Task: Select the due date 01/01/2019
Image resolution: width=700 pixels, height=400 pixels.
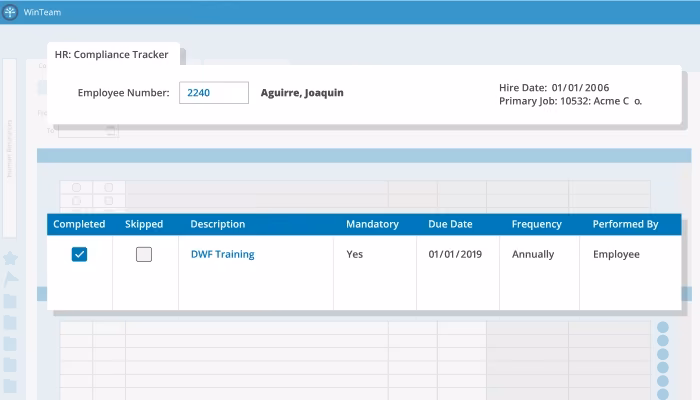Action: pyautogui.click(x=455, y=254)
